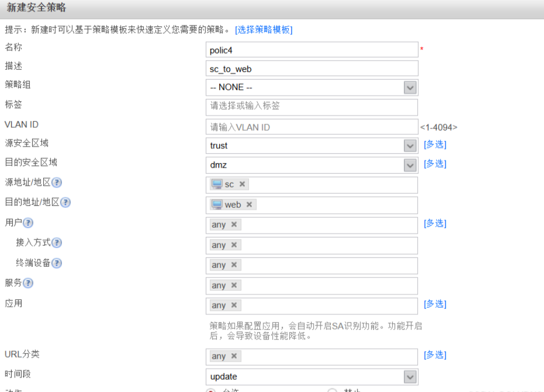The height and width of the screenshot is (392, 544).
Task: Remove any tag in 应用 field
Action: coord(234,305)
